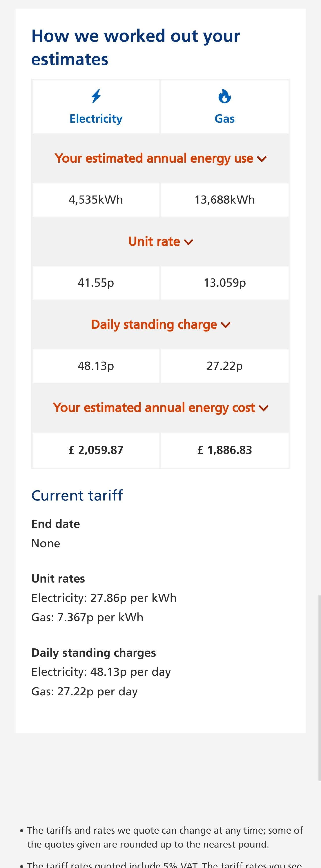
Task: Click the Electricity lightning bolt icon
Action: (96, 96)
